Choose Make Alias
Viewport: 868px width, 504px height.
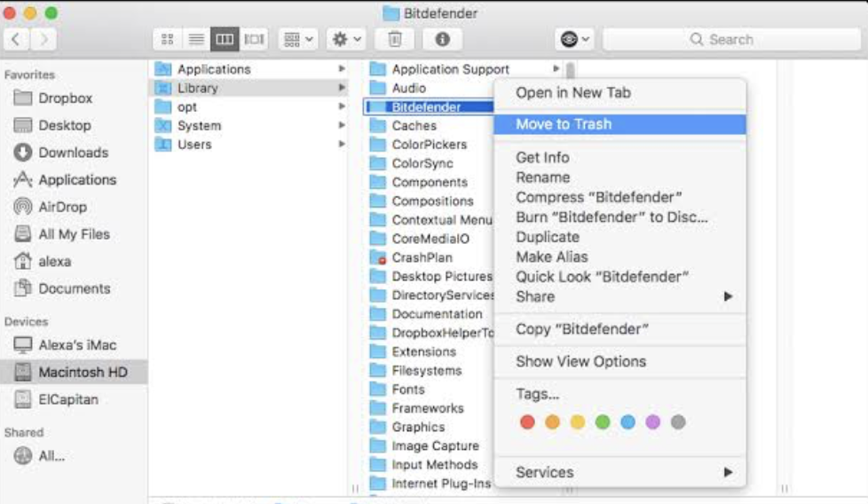620,257
